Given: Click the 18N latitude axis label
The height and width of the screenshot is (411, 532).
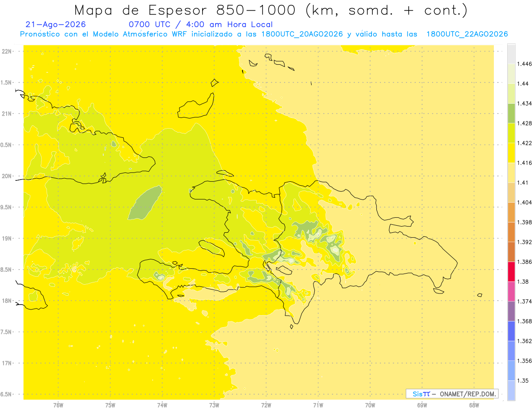Looking at the screenshot, I should point(8,301).
